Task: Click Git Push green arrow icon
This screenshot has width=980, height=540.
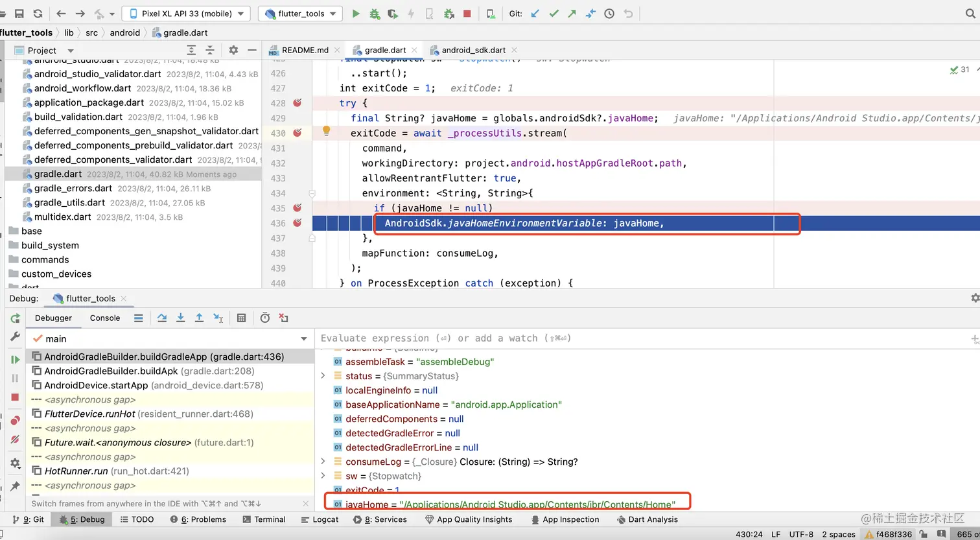Action: coord(572,13)
